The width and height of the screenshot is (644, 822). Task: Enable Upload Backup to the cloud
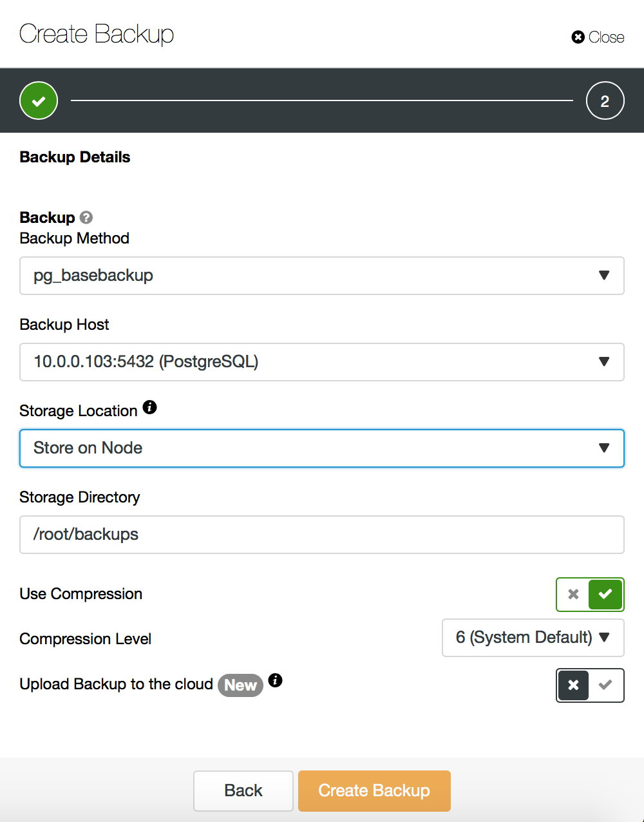[x=605, y=685]
